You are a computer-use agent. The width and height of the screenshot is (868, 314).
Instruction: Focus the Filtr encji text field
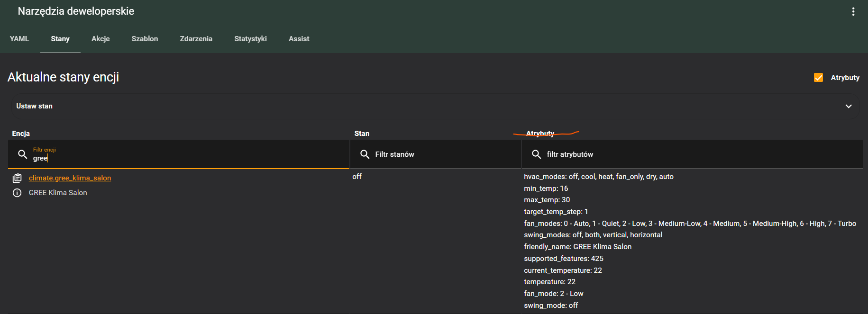pyautogui.click(x=190, y=158)
